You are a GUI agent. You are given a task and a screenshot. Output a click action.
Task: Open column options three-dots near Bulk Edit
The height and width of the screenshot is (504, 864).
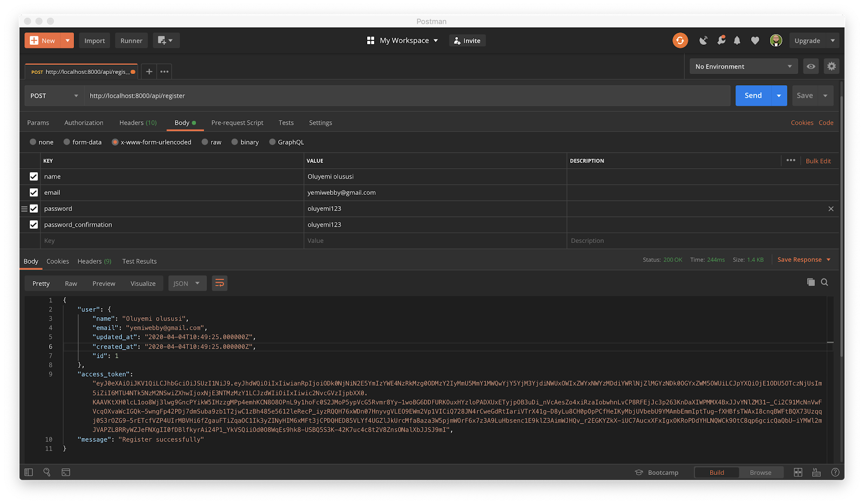(x=791, y=160)
